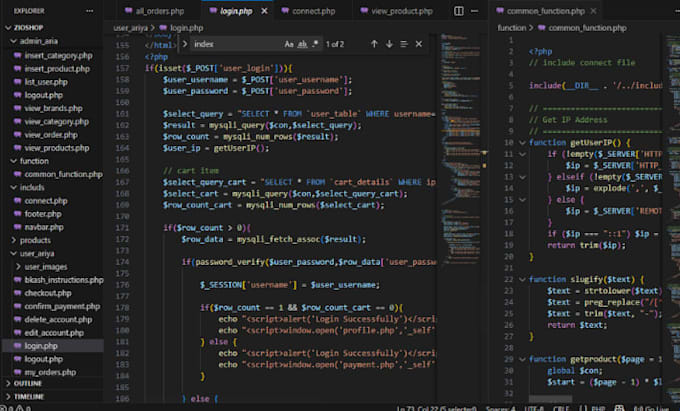Close the find widget
680x411 pixels.
click(x=418, y=44)
